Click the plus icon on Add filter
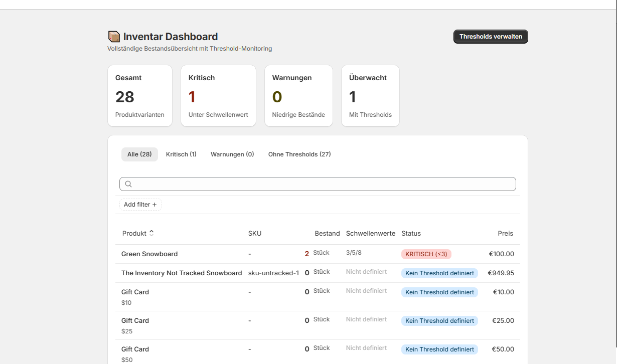 click(x=155, y=204)
